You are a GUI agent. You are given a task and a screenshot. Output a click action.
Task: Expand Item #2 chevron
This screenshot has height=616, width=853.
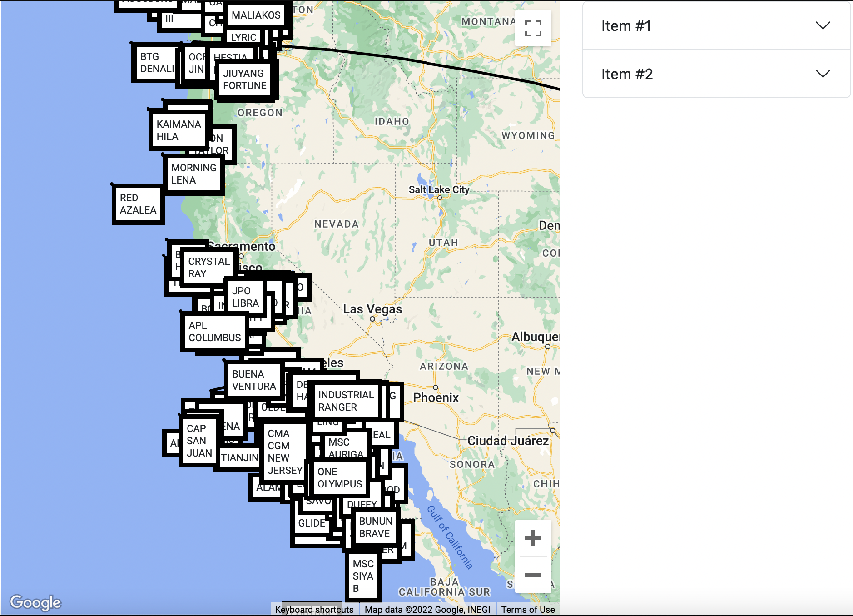[823, 74]
